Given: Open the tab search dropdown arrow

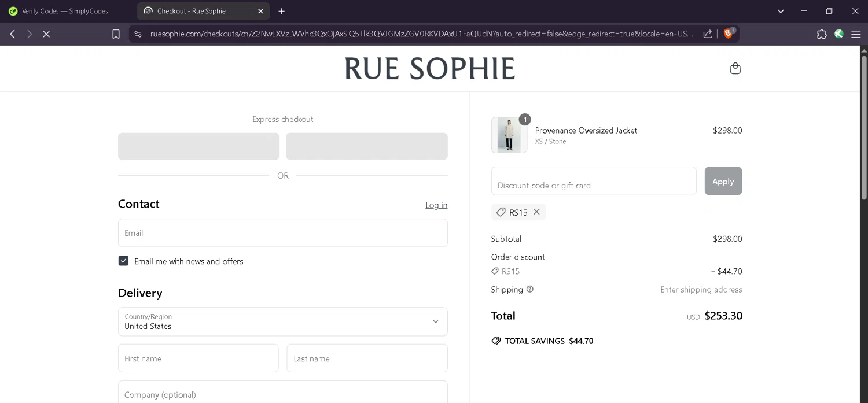Looking at the screenshot, I should 781,11.
